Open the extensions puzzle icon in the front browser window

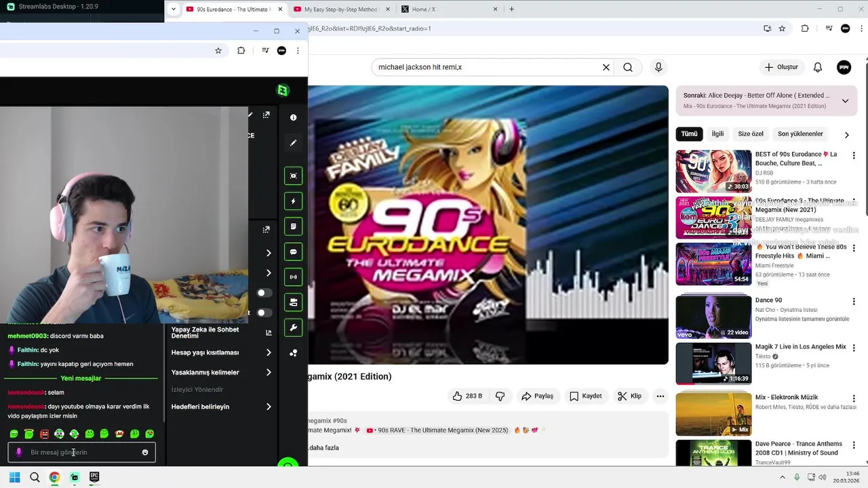point(241,50)
